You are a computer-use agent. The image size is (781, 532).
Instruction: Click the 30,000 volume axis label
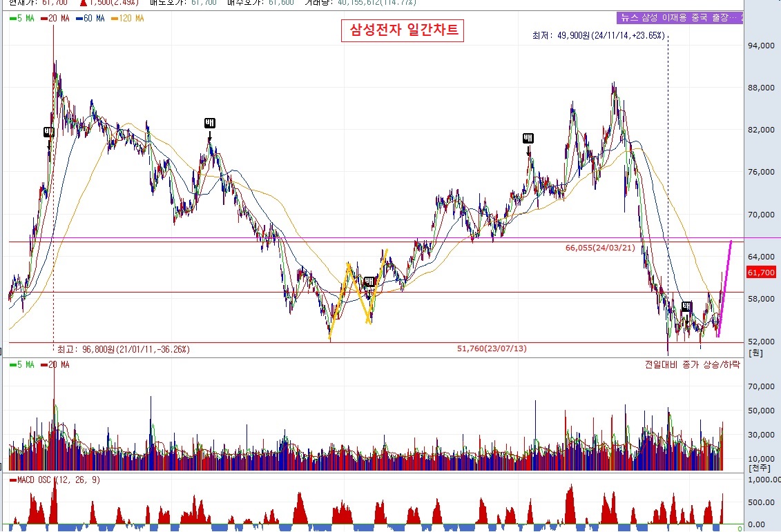tap(762, 435)
